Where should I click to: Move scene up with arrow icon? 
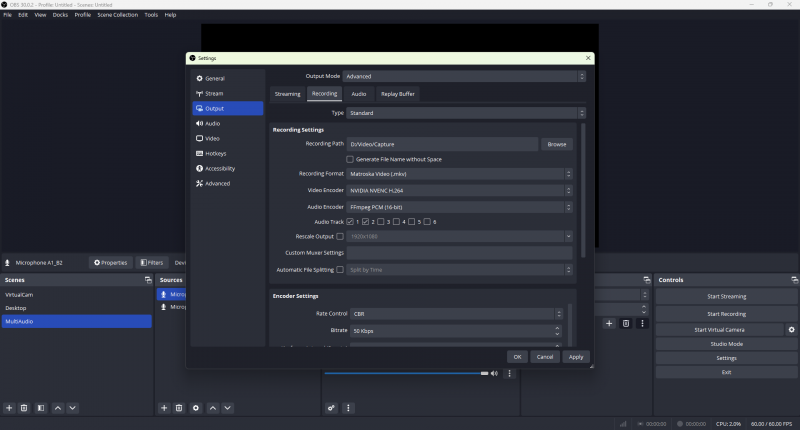pos(58,408)
